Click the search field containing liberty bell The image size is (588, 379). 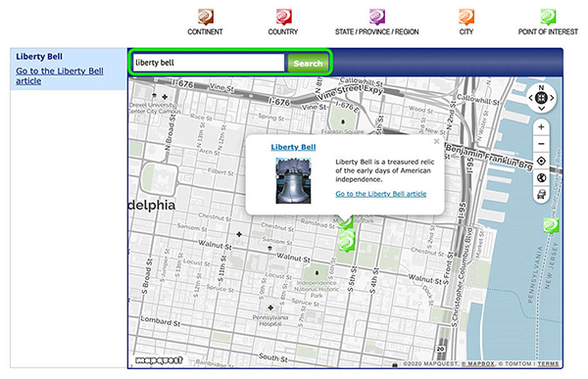pyautogui.click(x=209, y=63)
